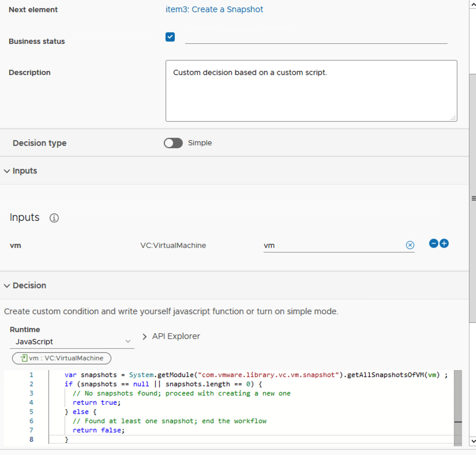The width and height of the screenshot is (476, 455).
Task: Collapse the Decision section
Action: 7,285
